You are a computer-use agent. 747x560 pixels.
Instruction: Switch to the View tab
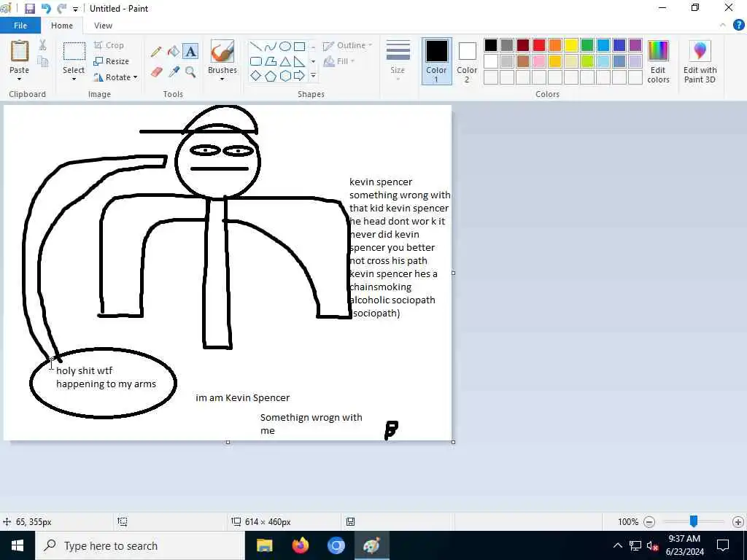[x=103, y=26]
